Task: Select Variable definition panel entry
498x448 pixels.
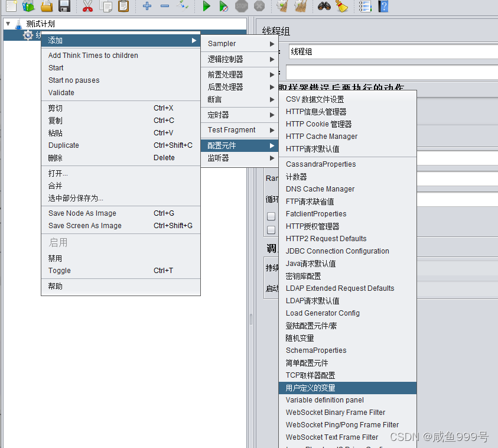Action: 347,400
